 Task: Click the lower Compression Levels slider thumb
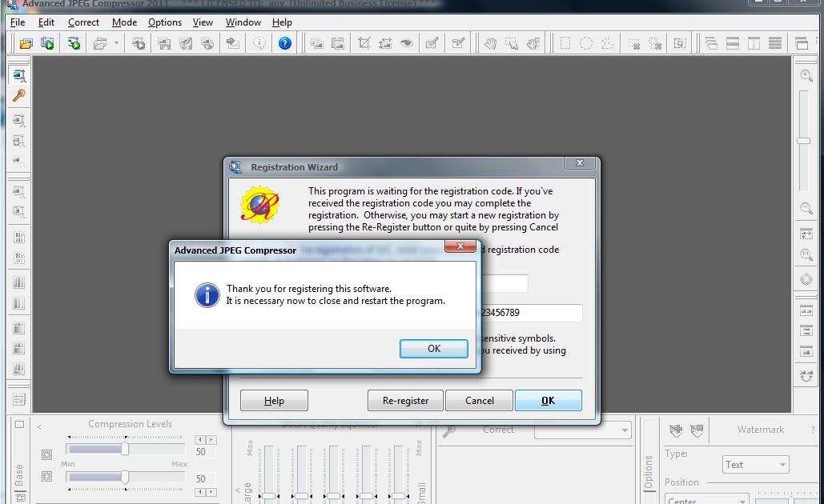click(125, 477)
